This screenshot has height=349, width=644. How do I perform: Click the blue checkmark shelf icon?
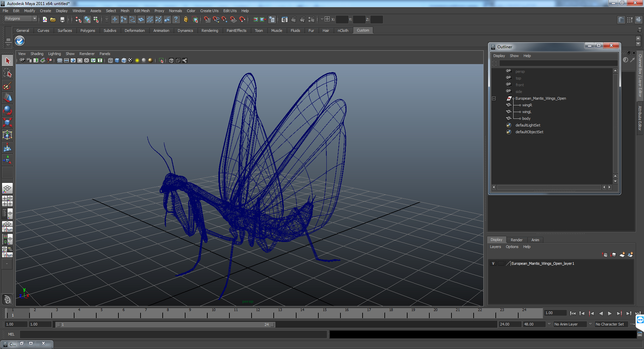click(20, 41)
